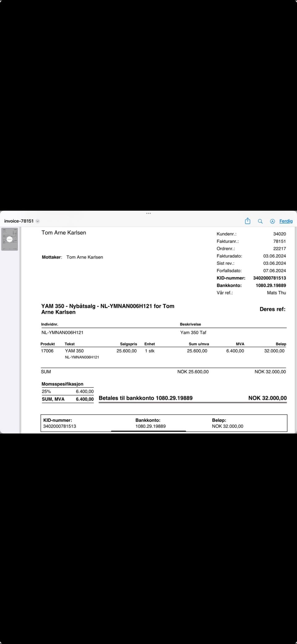Viewport: 297px width, 644px height.
Task: Select the 25% VAT rate
Action: click(x=46, y=391)
